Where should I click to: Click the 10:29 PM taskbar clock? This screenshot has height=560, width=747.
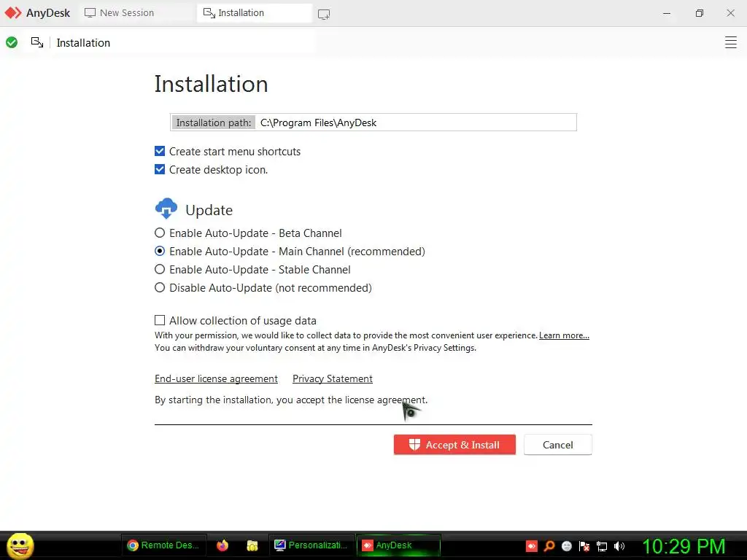click(x=684, y=546)
